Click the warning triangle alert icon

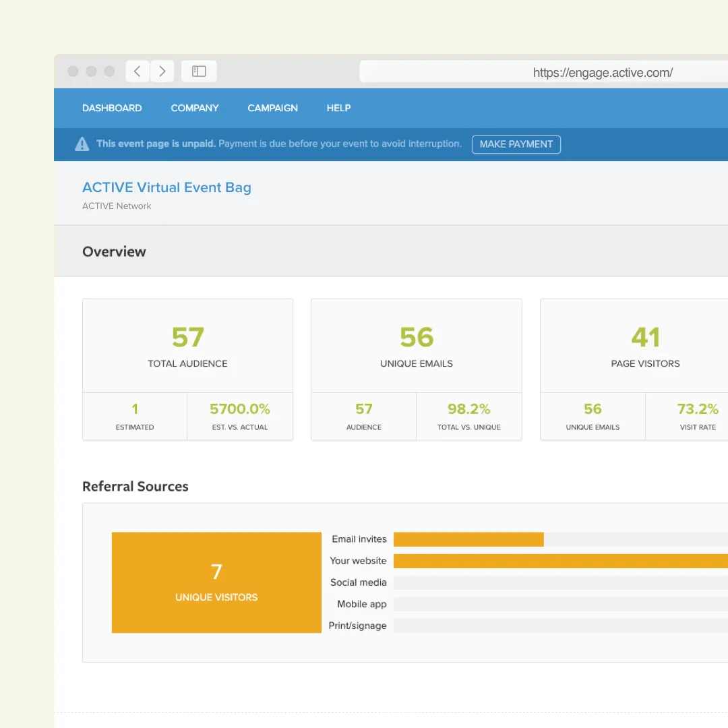[82, 144]
